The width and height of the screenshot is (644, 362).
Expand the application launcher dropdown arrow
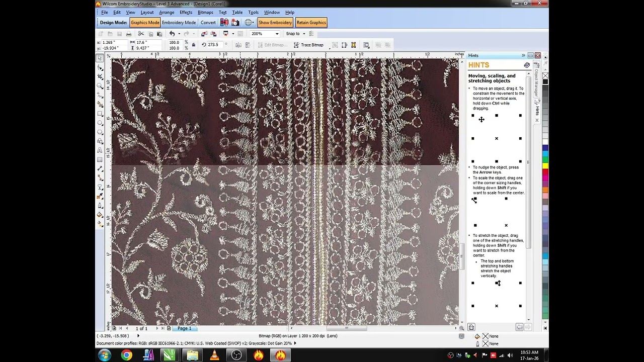pyautogui.click(x=232, y=34)
